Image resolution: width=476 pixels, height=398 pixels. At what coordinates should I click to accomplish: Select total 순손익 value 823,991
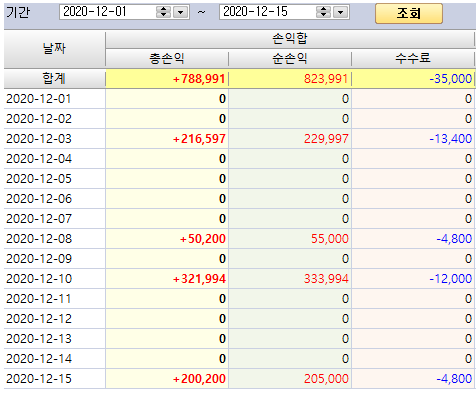(290, 79)
